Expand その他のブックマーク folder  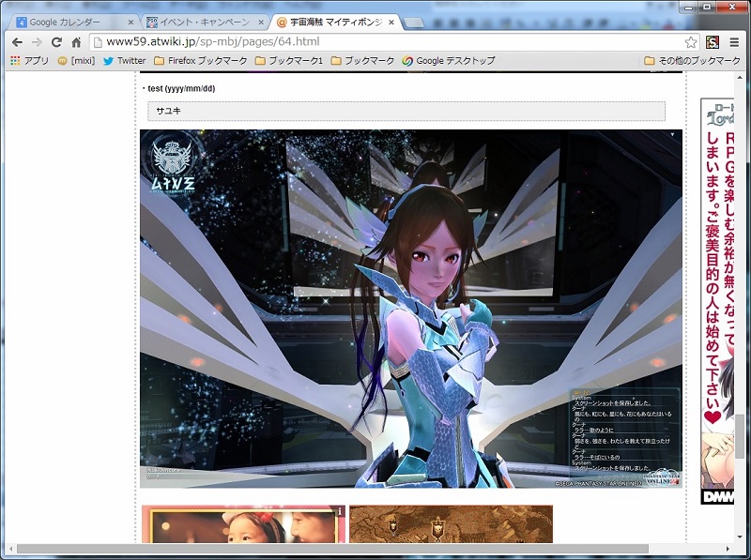click(692, 61)
